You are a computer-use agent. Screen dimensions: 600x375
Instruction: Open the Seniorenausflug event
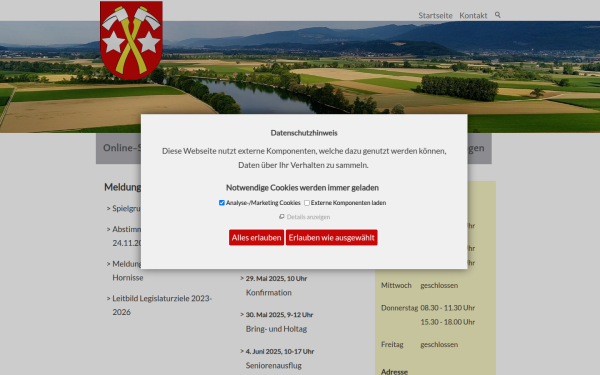click(x=274, y=365)
